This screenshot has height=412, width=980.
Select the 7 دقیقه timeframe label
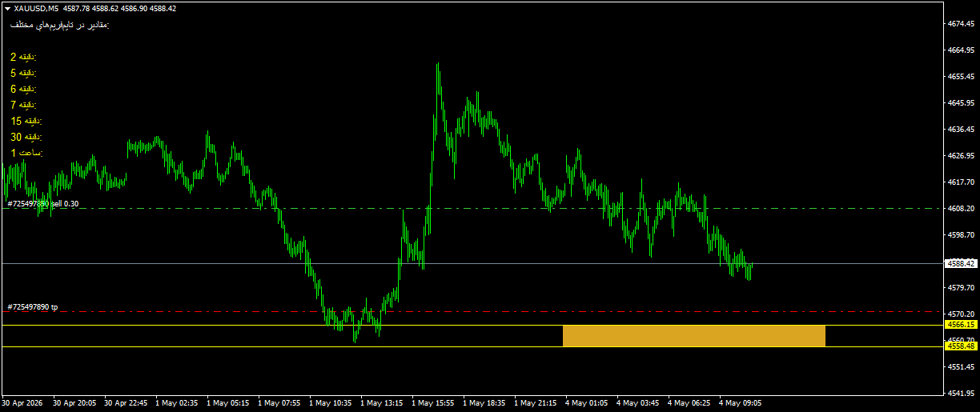pyautogui.click(x=23, y=105)
